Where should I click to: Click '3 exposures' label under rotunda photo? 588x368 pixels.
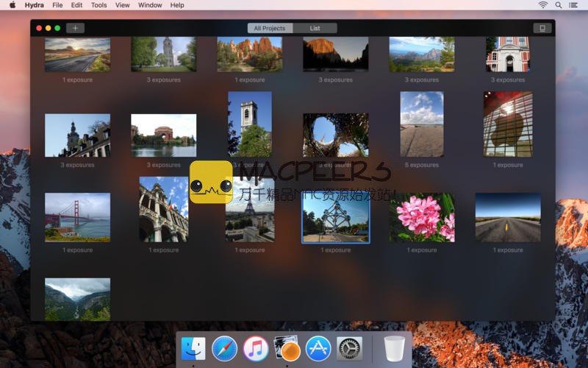[x=163, y=165]
